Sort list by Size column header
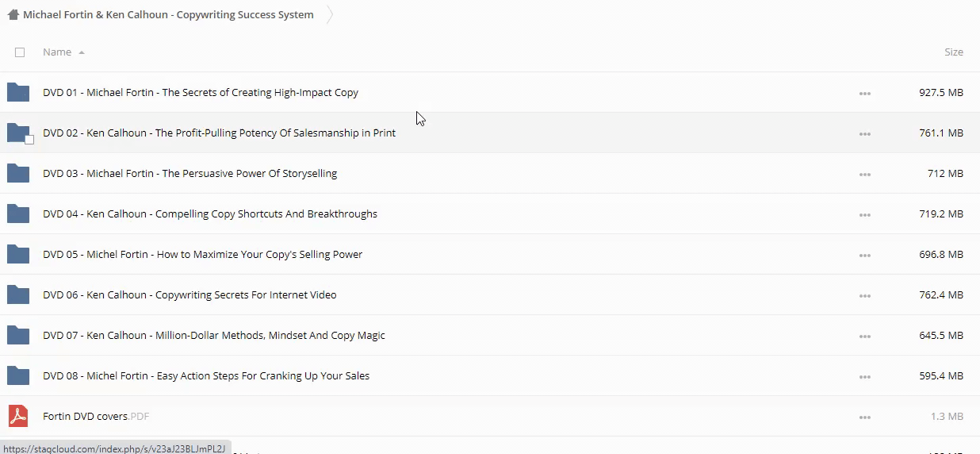980x454 pixels. tap(953, 52)
